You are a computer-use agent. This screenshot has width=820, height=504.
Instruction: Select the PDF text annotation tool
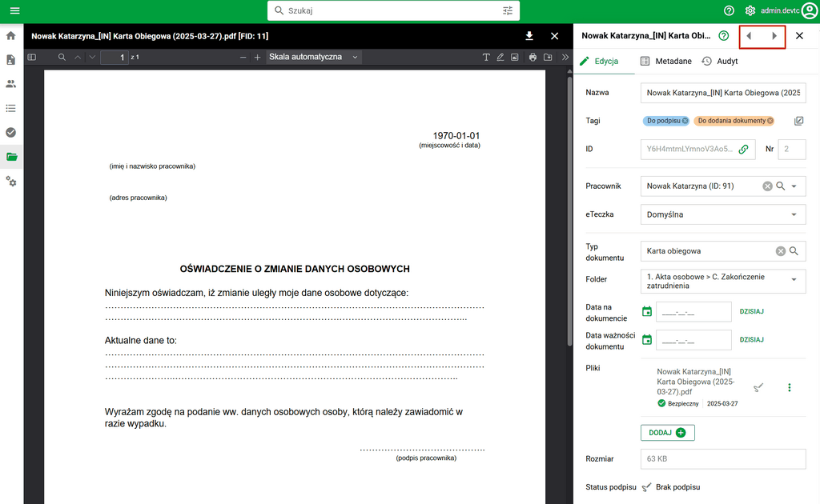tap(486, 57)
